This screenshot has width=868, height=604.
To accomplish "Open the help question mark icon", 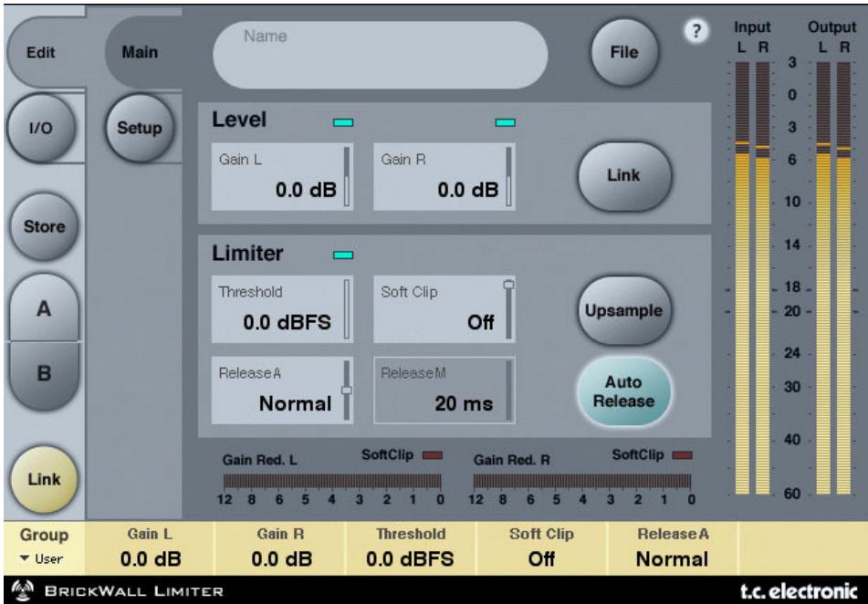I will point(695,31).
